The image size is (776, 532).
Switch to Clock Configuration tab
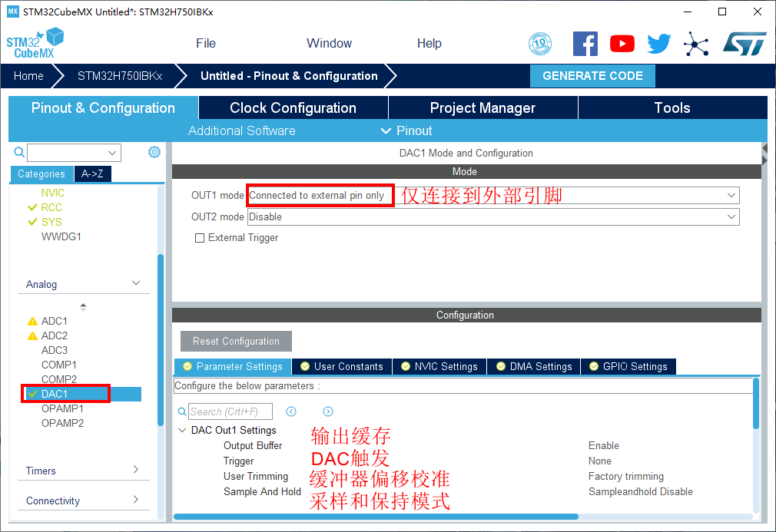[293, 108]
